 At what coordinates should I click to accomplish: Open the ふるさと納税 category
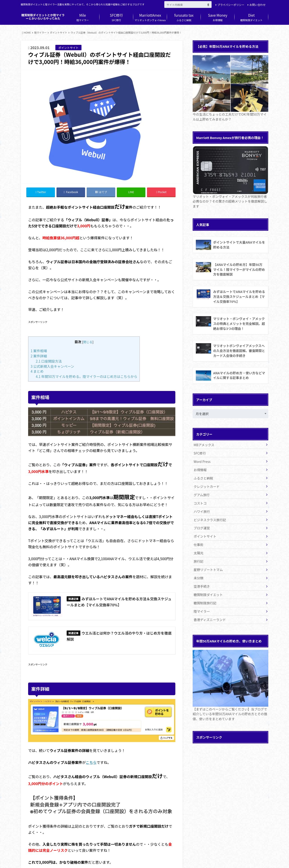pyautogui.click(x=230, y=478)
